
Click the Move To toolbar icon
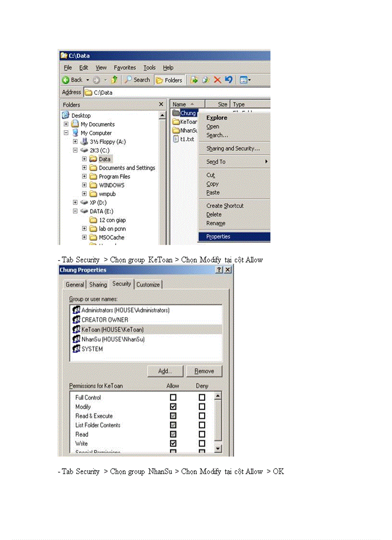194,80
